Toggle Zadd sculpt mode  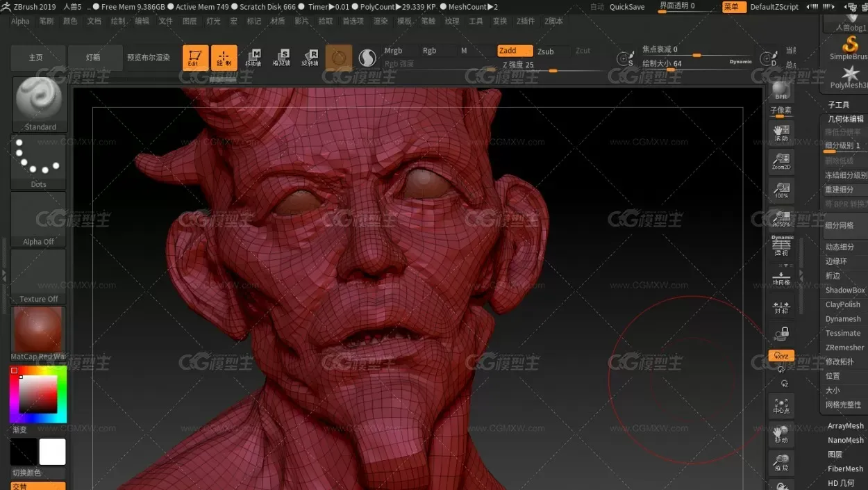515,51
